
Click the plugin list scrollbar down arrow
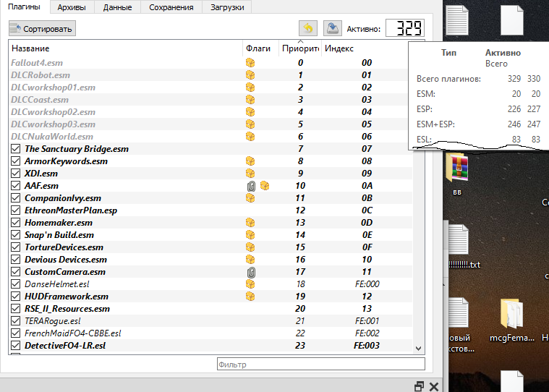[x=418, y=348]
